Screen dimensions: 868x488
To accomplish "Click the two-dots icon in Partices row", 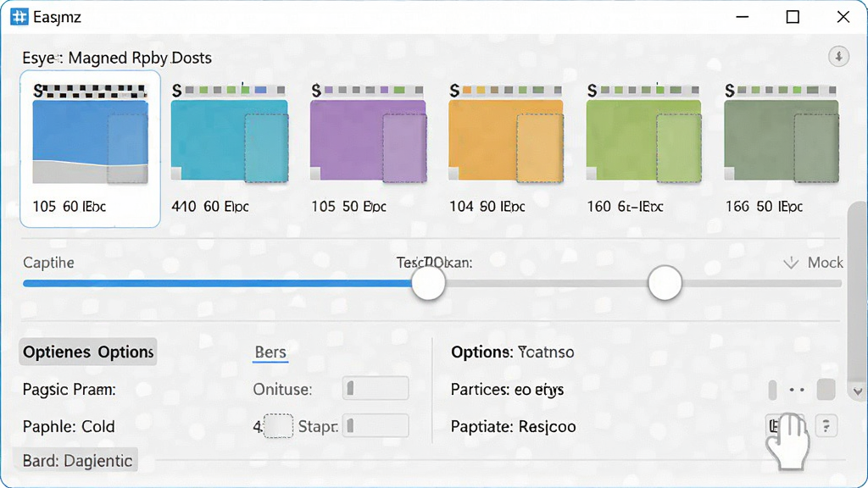I will [x=797, y=390].
